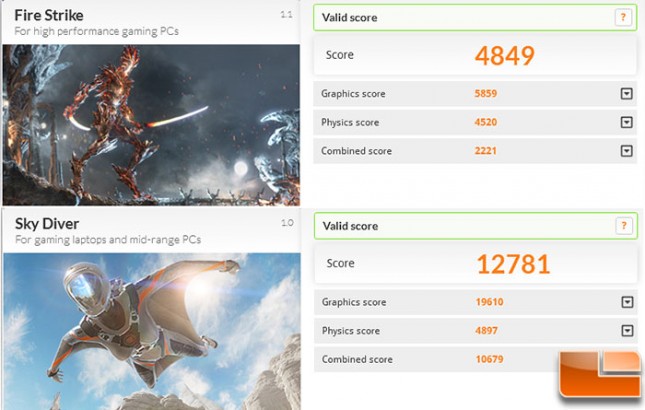Click the Fire Strike 'Physics score' label
Viewport: 645px width, 410px height.
click(350, 123)
